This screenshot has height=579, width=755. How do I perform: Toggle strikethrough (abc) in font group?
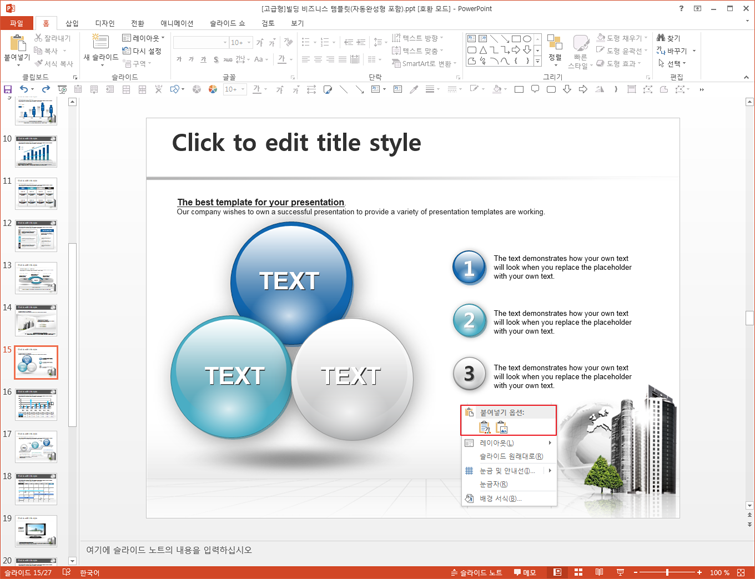(228, 59)
